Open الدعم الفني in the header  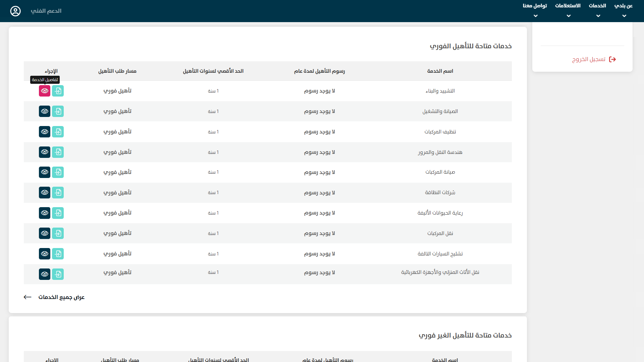[x=46, y=11]
